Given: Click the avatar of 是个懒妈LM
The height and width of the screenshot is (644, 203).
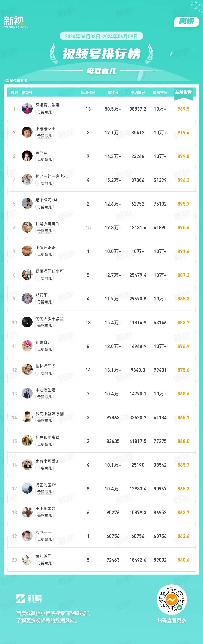Looking at the screenshot, I should tap(27, 203).
